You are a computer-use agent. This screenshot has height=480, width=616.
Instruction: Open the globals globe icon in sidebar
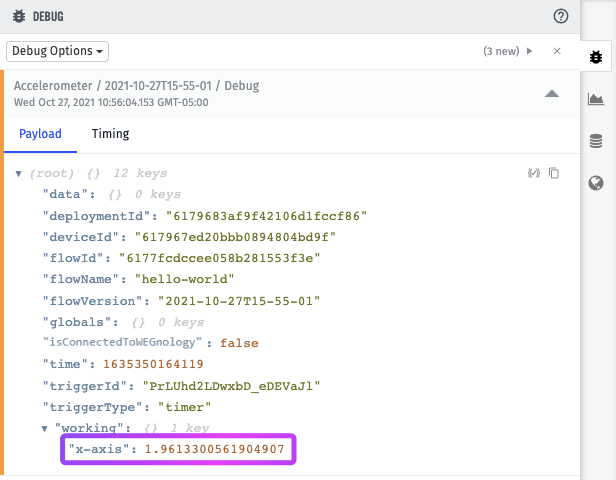[x=596, y=183]
